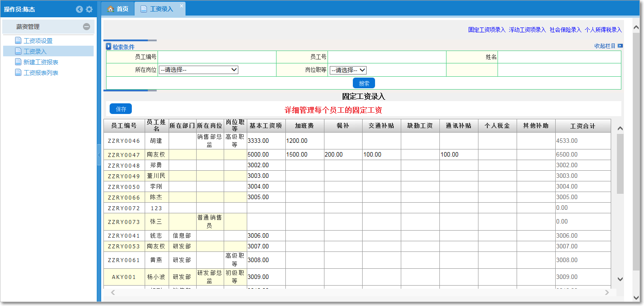644x306 pixels.
Task: Collapse the 薪资管理 panel via minus icon
Action: 87,27
